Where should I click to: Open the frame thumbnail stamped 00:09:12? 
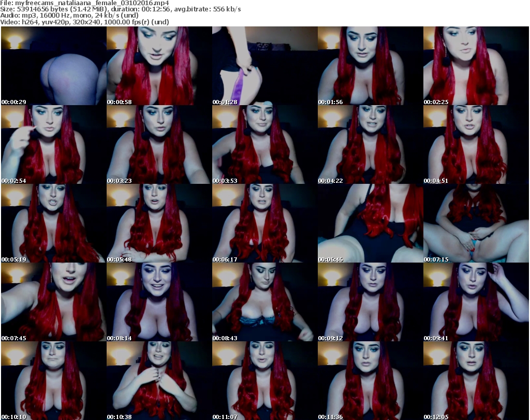pyautogui.click(x=370, y=302)
